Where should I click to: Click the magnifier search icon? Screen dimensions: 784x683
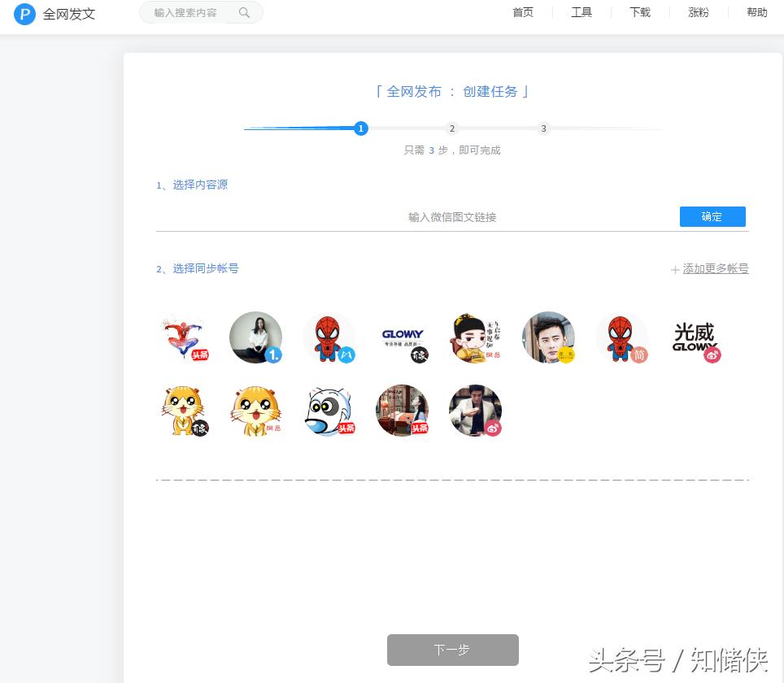(244, 12)
